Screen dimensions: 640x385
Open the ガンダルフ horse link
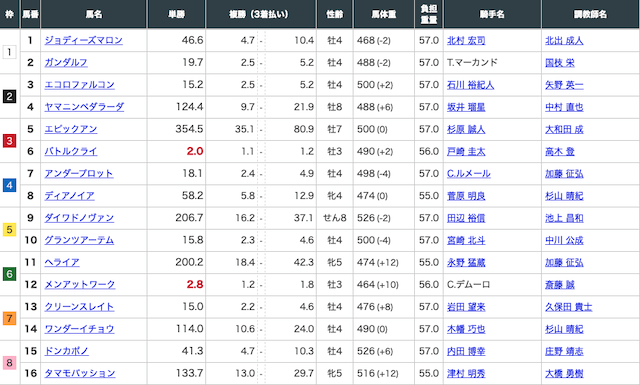pos(66,62)
